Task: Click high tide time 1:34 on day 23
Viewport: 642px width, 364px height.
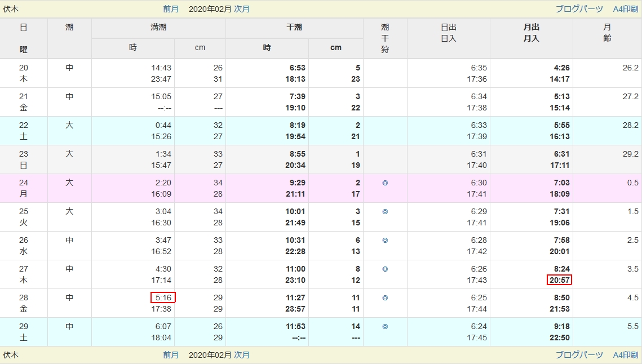Action: coord(163,154)
